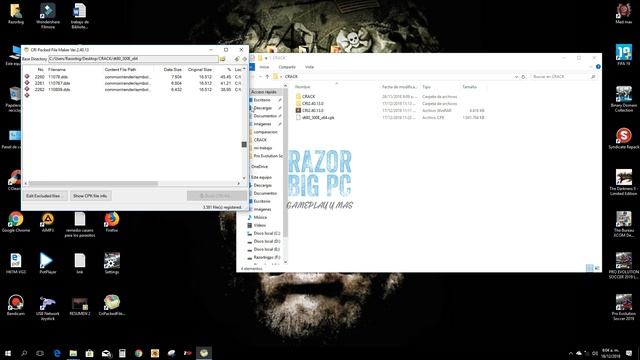The image size is (640, 360).
Task: Click the Original Size column header
Action: coord(200,70)
